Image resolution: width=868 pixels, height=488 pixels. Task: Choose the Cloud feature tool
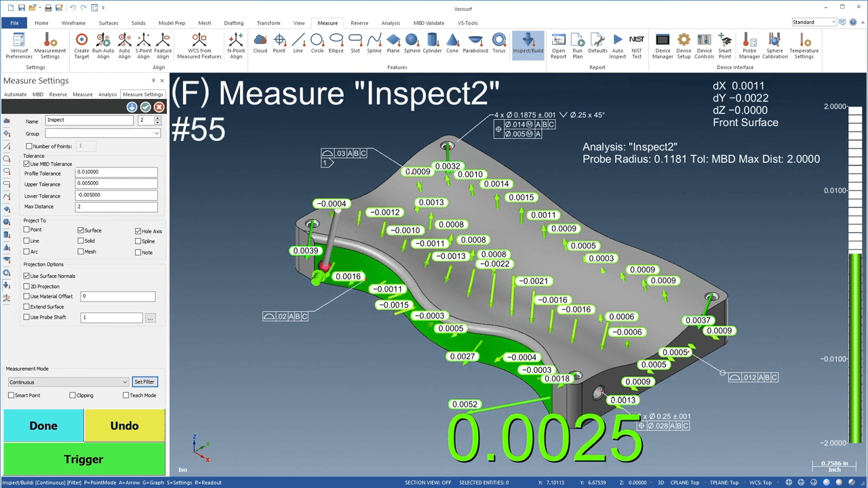pyautogui.click(x=260, y=43)
